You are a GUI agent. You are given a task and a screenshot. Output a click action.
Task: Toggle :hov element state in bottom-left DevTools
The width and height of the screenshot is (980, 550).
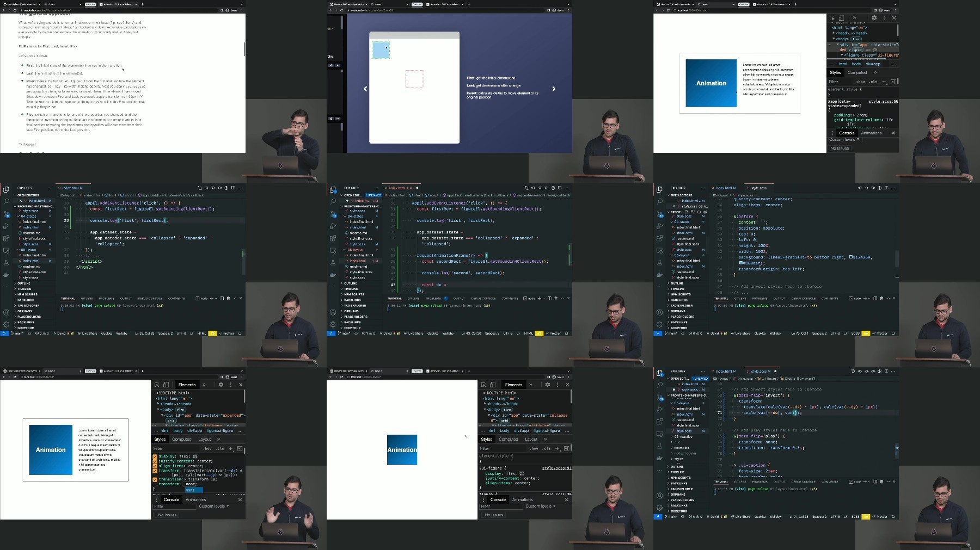(207, 448)
